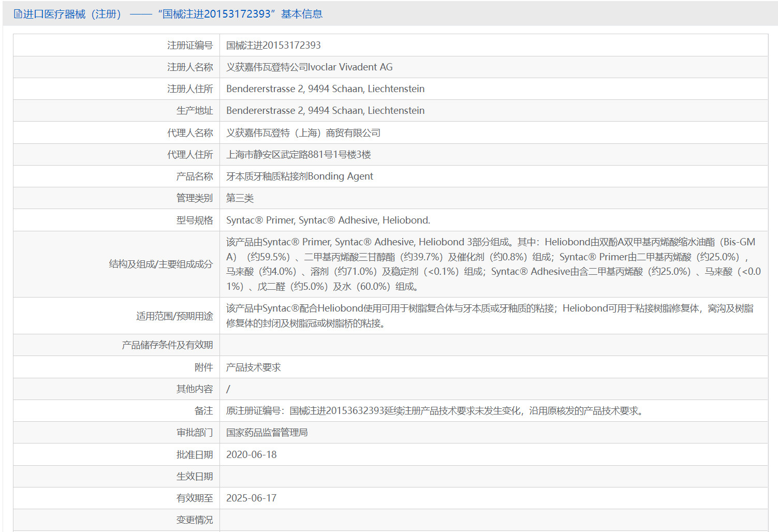Open the 进口医疗器械（注册） header link
The height and width of the screenshot is (532, 778).
[72, 14]
